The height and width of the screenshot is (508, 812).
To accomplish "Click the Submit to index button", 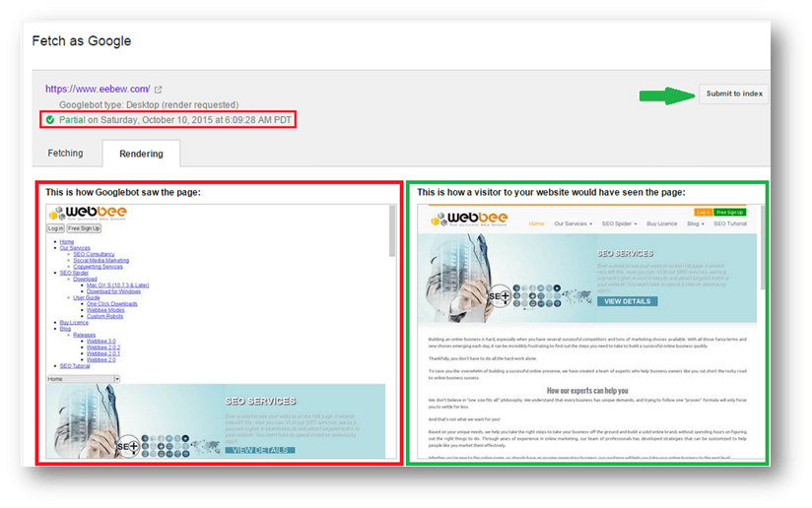I will (x=734, y=94).
